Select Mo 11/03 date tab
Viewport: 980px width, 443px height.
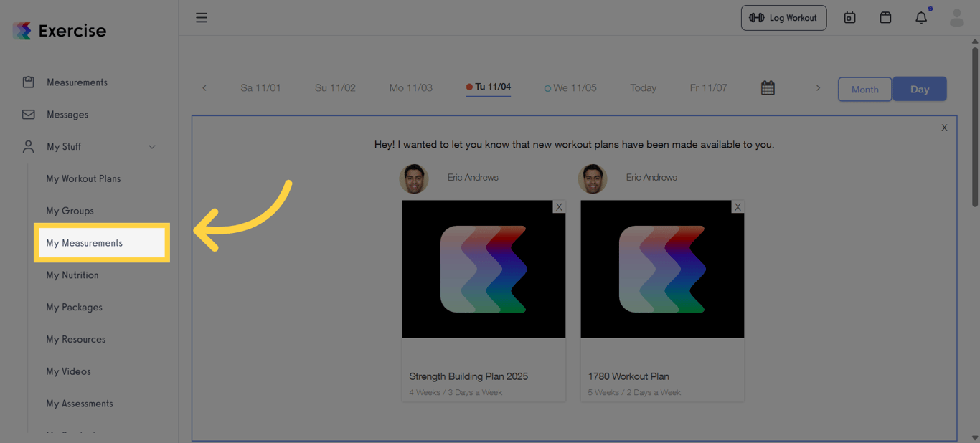pos(411,87)
